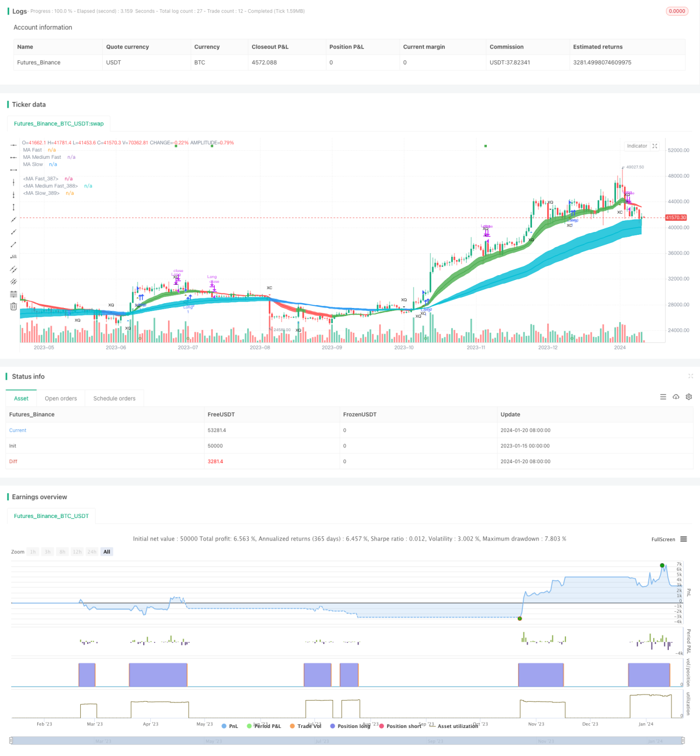This screenshot has height=756, width=700.
Task: Select the diagonal straight line drawing tool
Action: [x=13, y=219]
